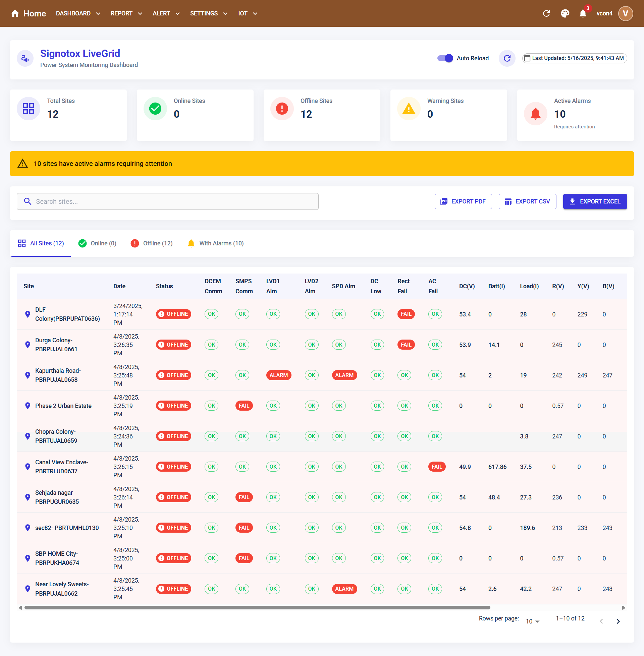Click the user avatar V

626,13
